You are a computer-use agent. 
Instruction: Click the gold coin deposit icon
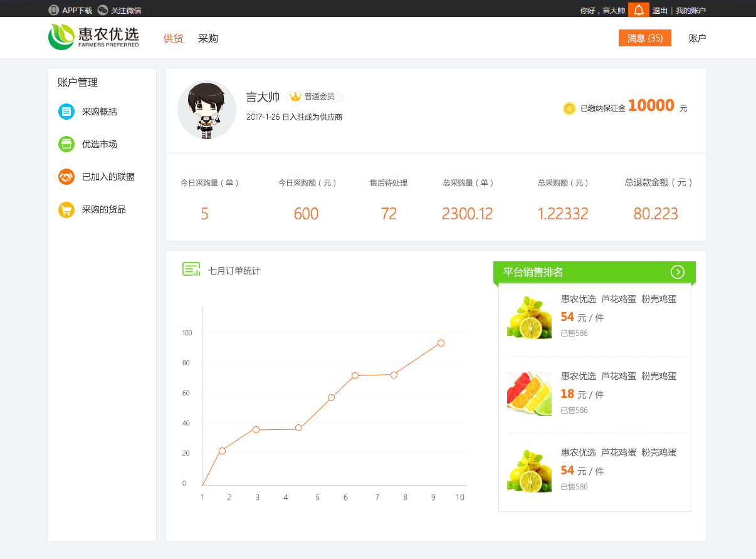(x=569, y=108)
